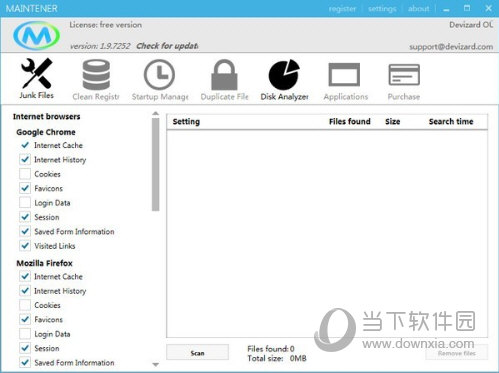Enable Mozilla Firefox Login Data checkbox
The image size is (499, 373).
(25, 334)
